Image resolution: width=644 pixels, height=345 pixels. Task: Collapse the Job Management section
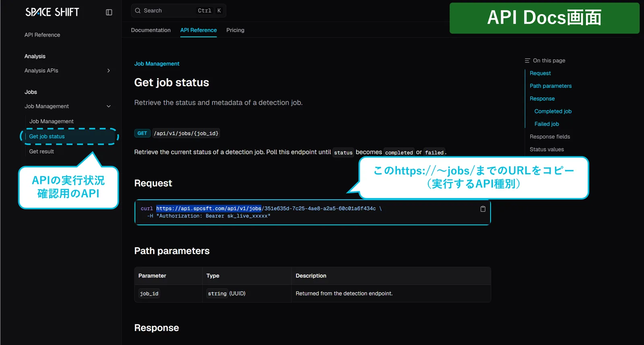point(68,106)
